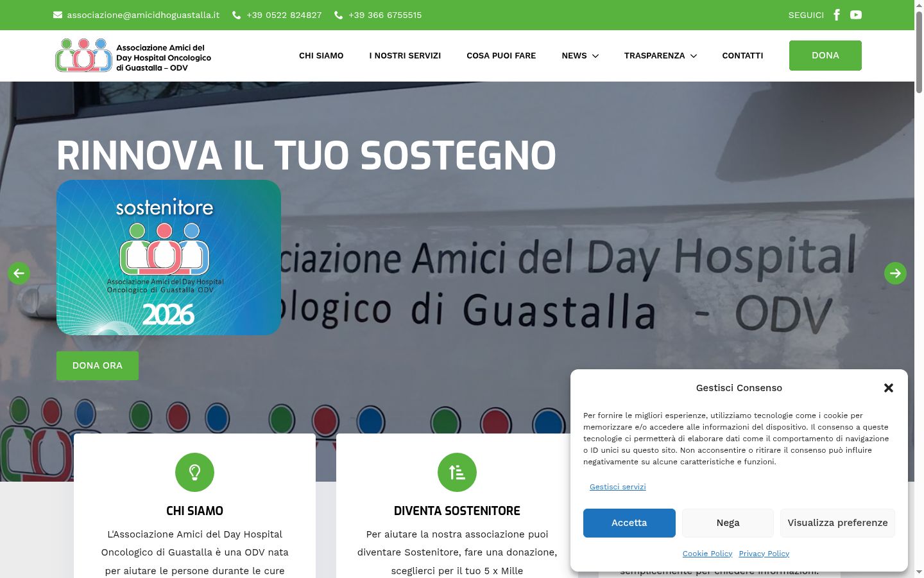Open the Contatti menu item

coord(742,56)
